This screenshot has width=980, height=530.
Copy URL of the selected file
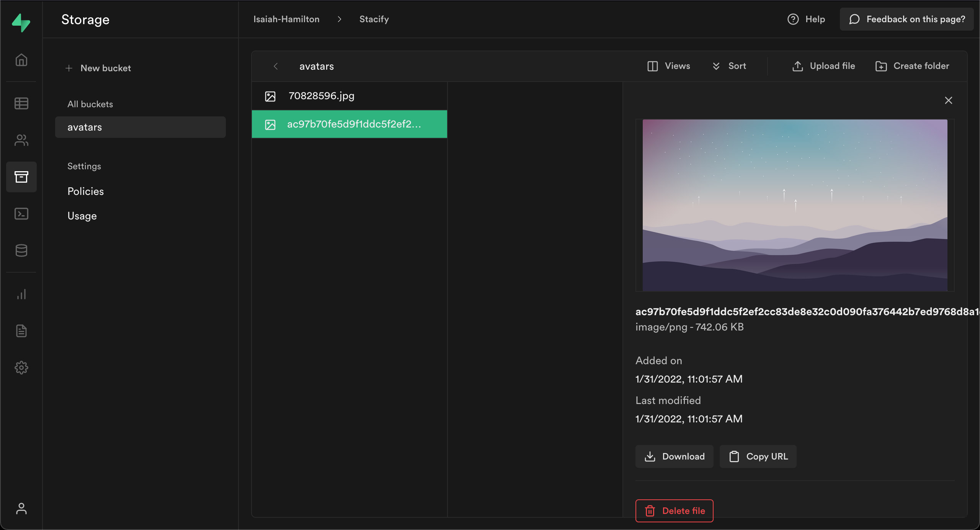click(758, 456)
